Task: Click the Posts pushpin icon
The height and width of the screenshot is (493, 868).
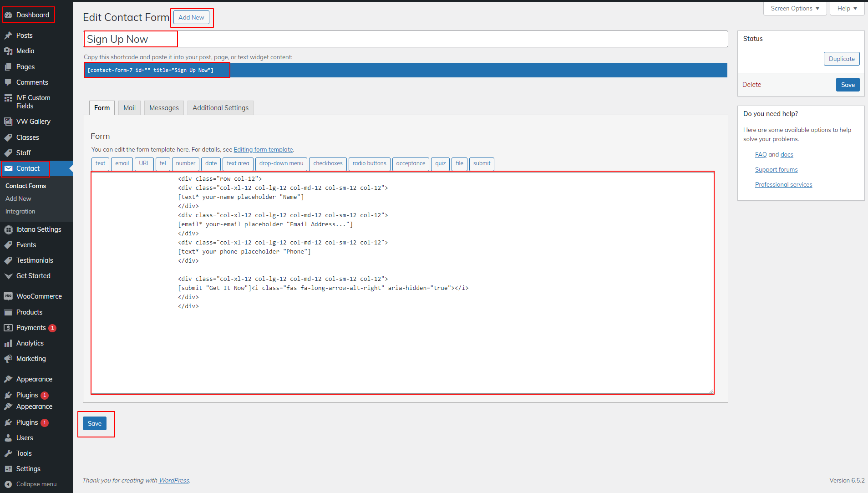Action: pyautogui.click(x=8, y=36)
